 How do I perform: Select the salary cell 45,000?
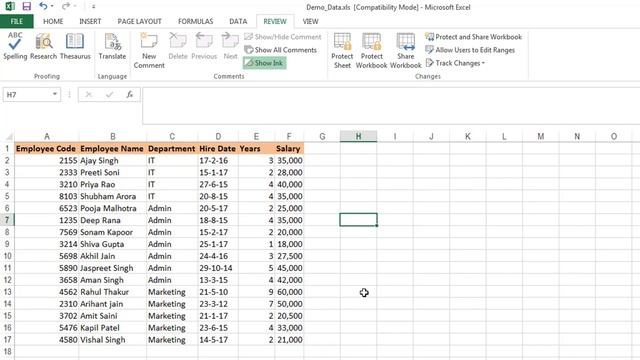(289, 268)
